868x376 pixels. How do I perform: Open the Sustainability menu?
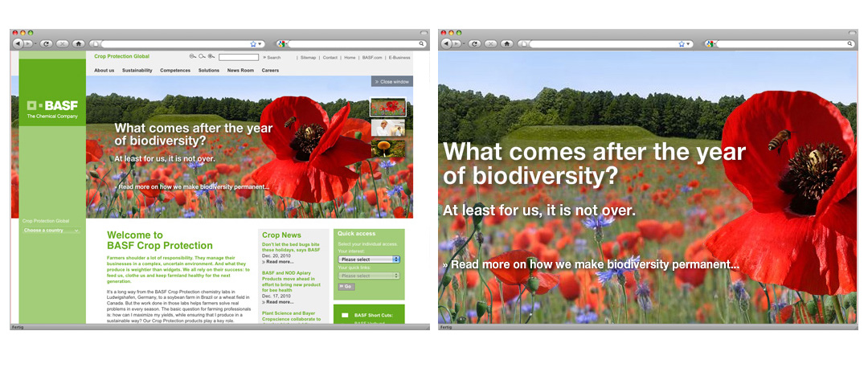coord(137,71)
